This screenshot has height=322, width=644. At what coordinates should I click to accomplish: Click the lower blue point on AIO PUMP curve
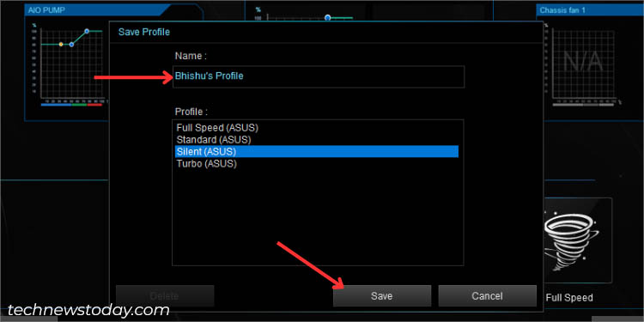71,45
